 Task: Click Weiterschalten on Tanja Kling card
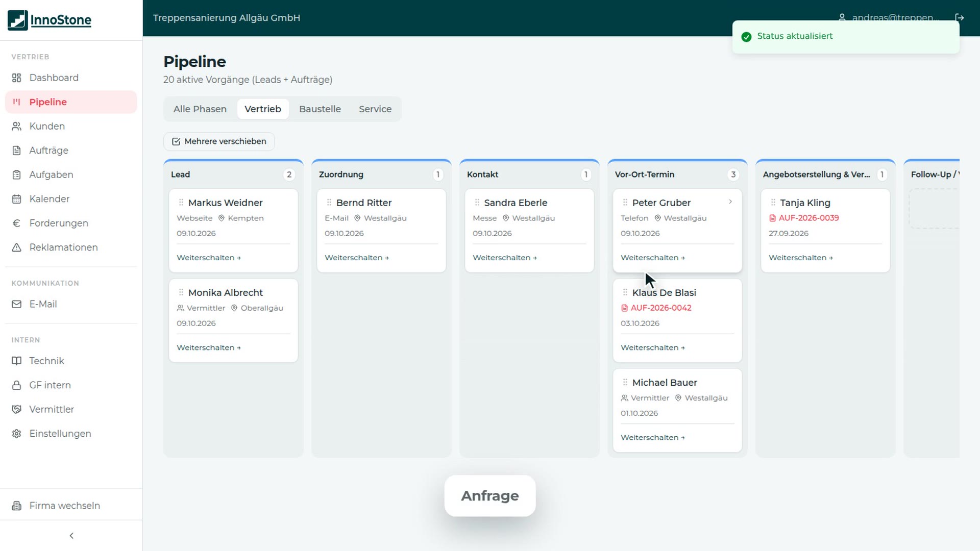(801, 258)
